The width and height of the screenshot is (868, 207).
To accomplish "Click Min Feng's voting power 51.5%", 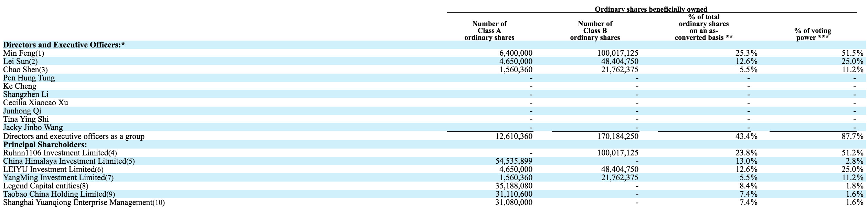I will tap(853, 53).
